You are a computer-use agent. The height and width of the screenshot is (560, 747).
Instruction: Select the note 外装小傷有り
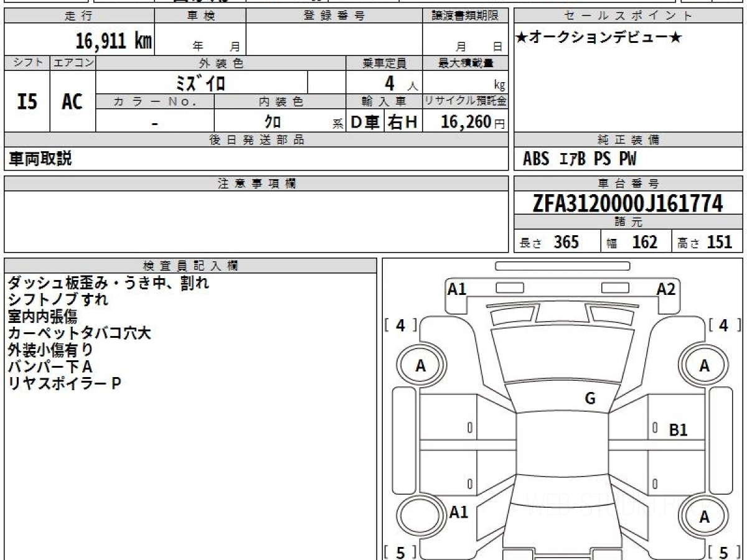tap(50, 350)
